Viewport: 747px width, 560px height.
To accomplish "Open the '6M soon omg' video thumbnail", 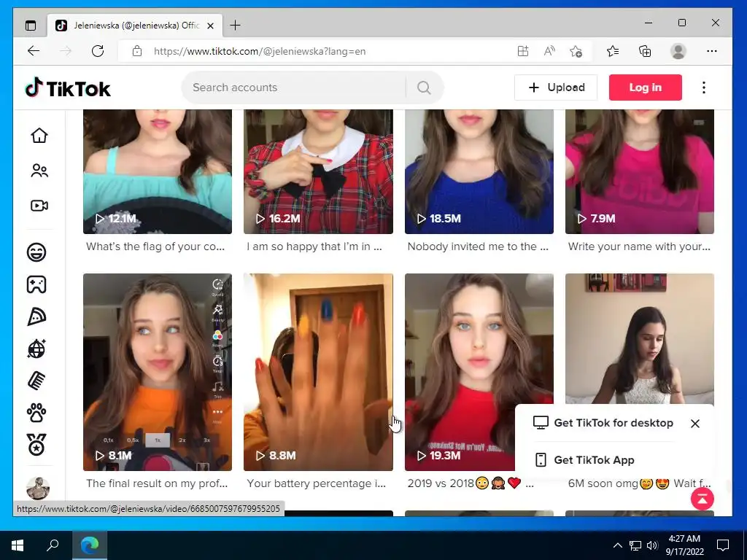I will [x=639, y=338].
